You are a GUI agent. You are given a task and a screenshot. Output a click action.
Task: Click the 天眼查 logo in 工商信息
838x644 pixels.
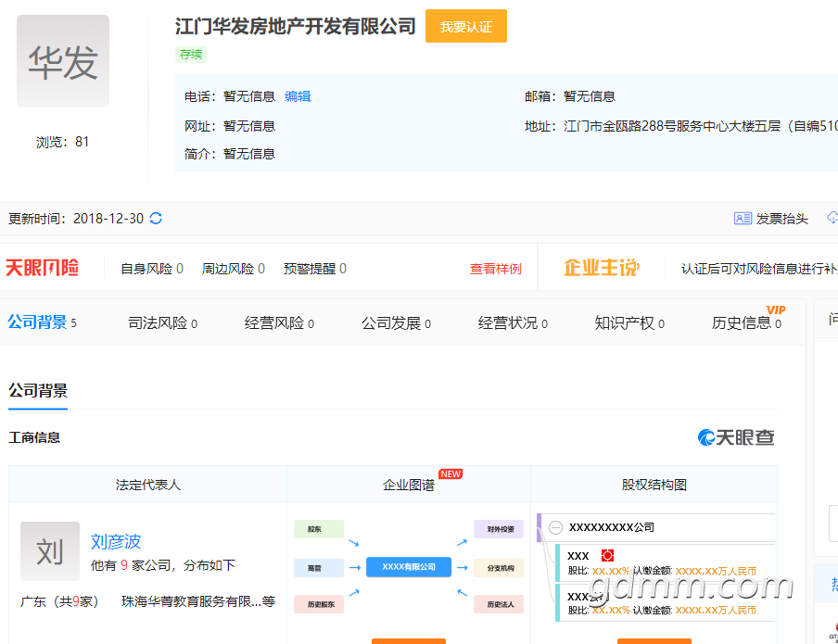736,437
